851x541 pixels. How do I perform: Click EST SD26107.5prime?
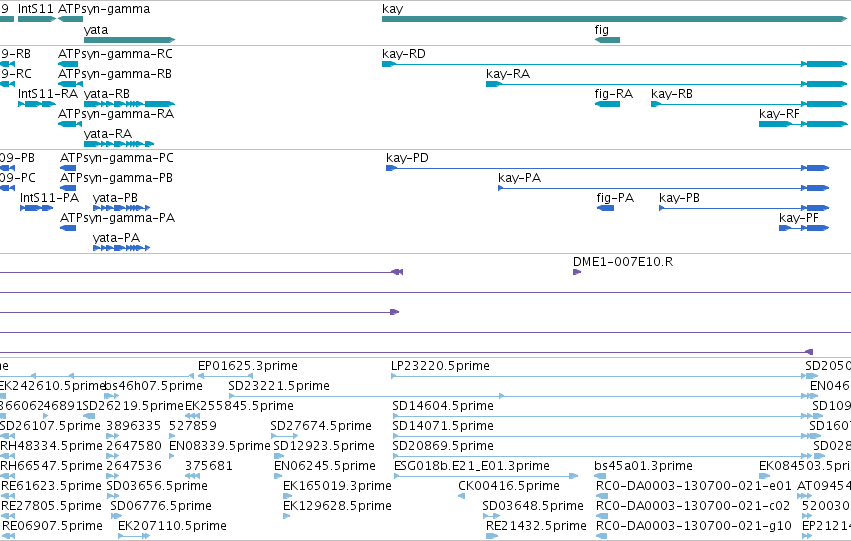click(8, 436)
